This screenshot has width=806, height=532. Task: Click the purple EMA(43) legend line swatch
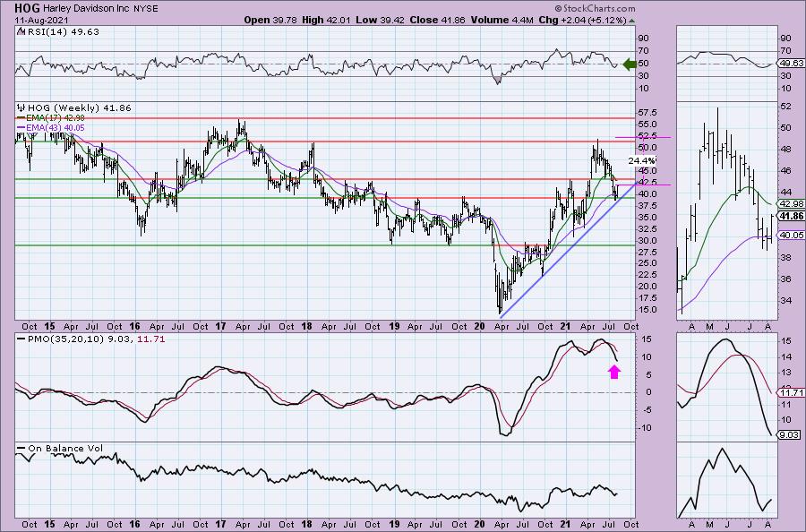(x=21, y=127)
